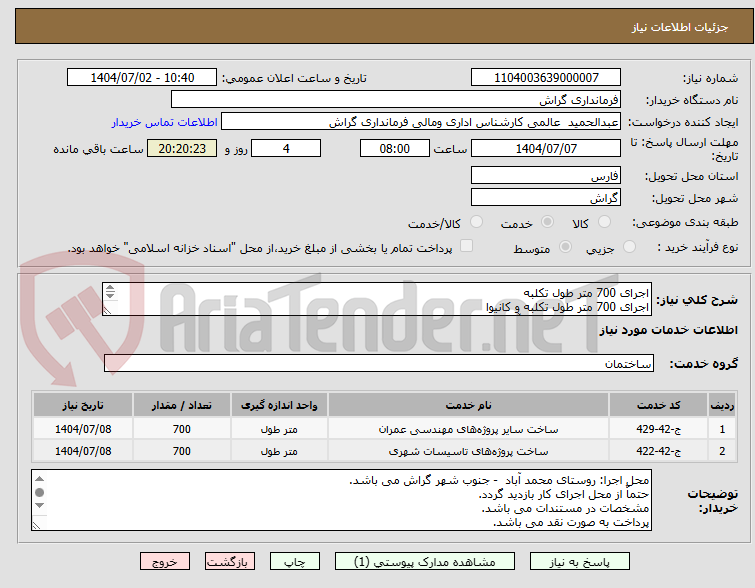This screenshot has width=755, height=588.
Task: Click the deadline time field 08:00
Action: (x=394, y=148)
